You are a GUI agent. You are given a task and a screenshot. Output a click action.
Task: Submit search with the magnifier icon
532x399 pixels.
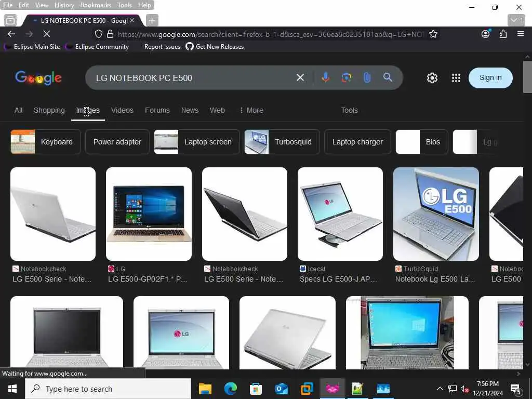[388, 77]
